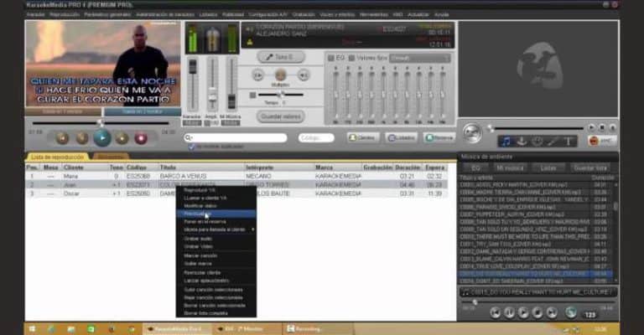Image resolution: width=644 pixels, height=335 pixels.
Task: Click the forward icon right of Multiplex knob
Action: coord(304,75)
